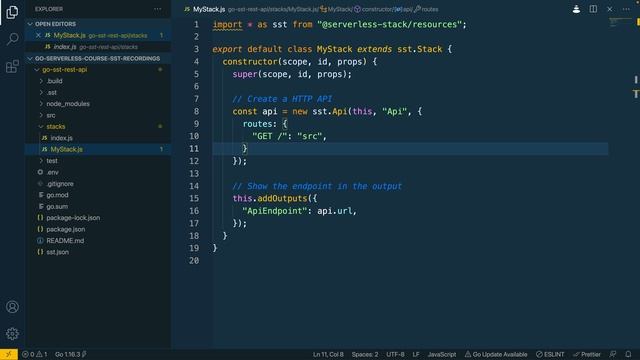
Task: Open the Accounts menu icon
Action: click(x=12, y=307)
